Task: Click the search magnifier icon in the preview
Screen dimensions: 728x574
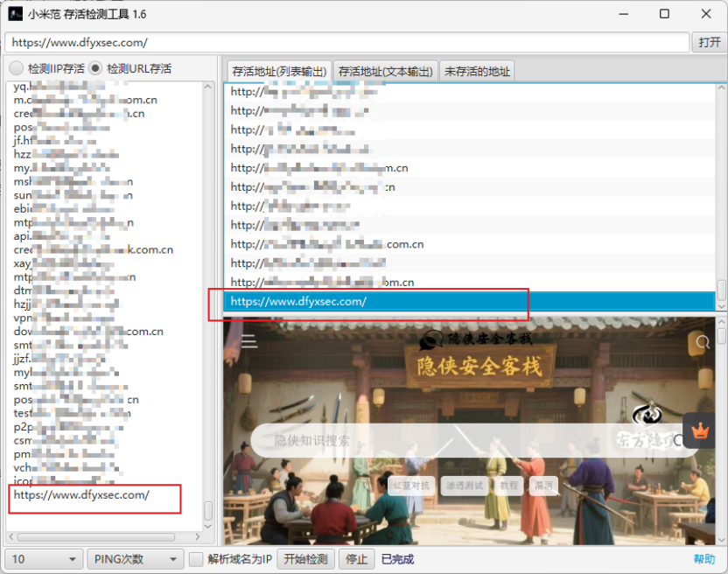Action: 703,342
